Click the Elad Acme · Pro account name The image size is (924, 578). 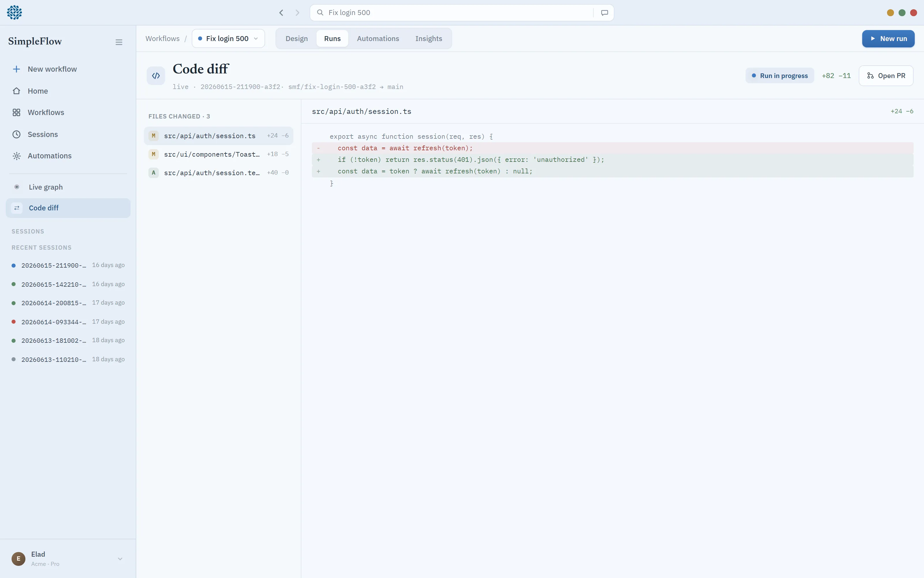coord(45,559)
